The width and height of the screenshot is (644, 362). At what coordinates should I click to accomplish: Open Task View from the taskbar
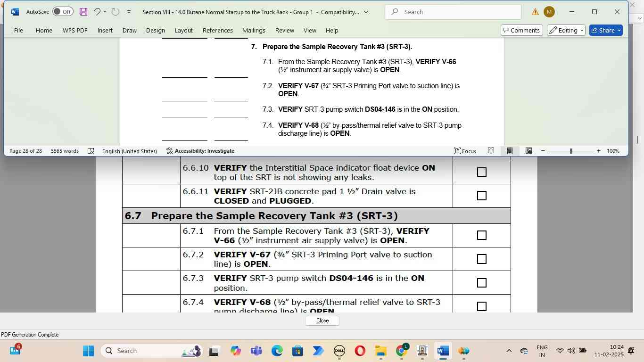point(214,351)
